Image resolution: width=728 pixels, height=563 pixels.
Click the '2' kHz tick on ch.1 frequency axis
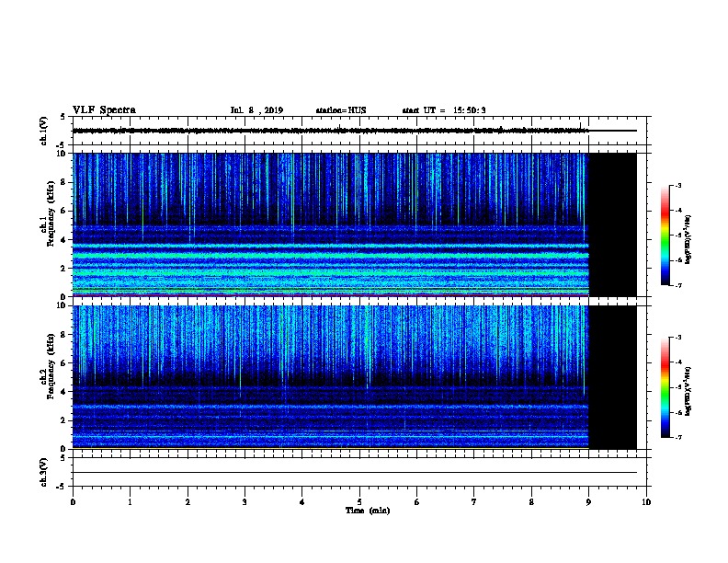tap(65, 269)
